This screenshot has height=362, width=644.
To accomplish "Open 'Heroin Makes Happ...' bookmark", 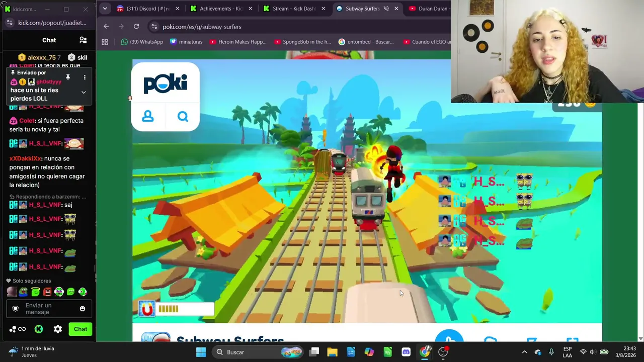I will pos(237,42).
